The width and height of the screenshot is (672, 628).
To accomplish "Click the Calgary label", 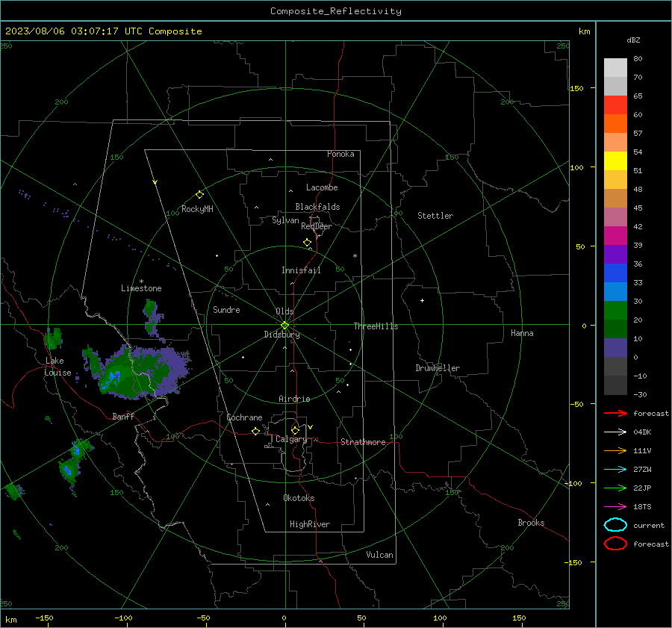I will (291, 439).
